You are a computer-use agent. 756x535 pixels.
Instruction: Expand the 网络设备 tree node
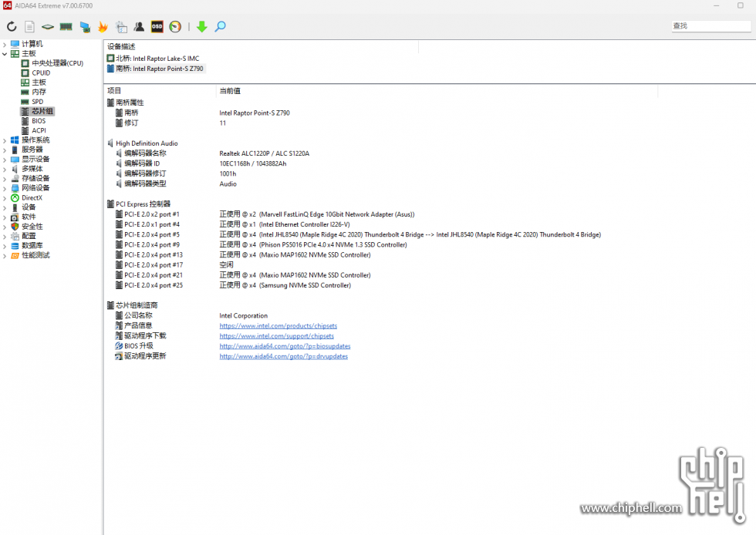click(x=5, y=188)
